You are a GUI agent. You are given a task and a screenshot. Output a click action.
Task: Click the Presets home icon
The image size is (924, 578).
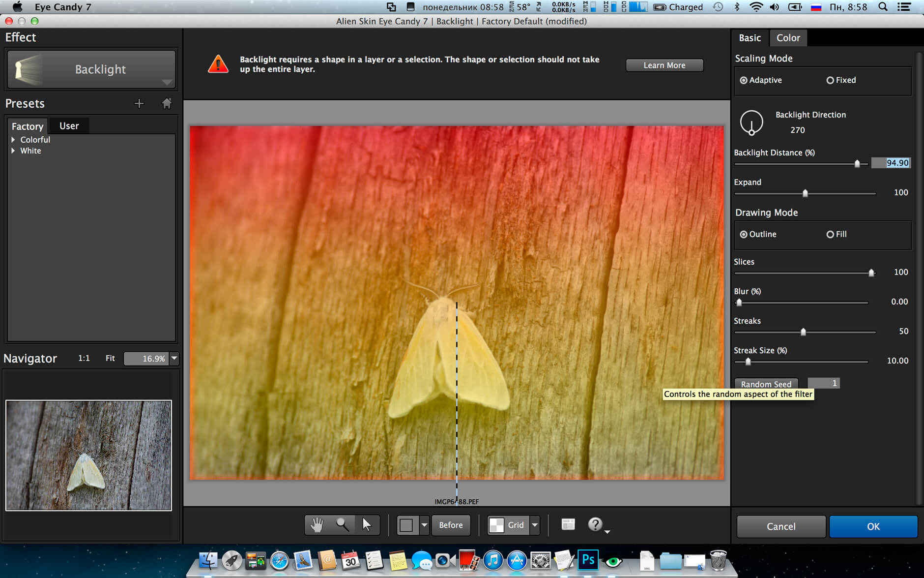(167, 103)
